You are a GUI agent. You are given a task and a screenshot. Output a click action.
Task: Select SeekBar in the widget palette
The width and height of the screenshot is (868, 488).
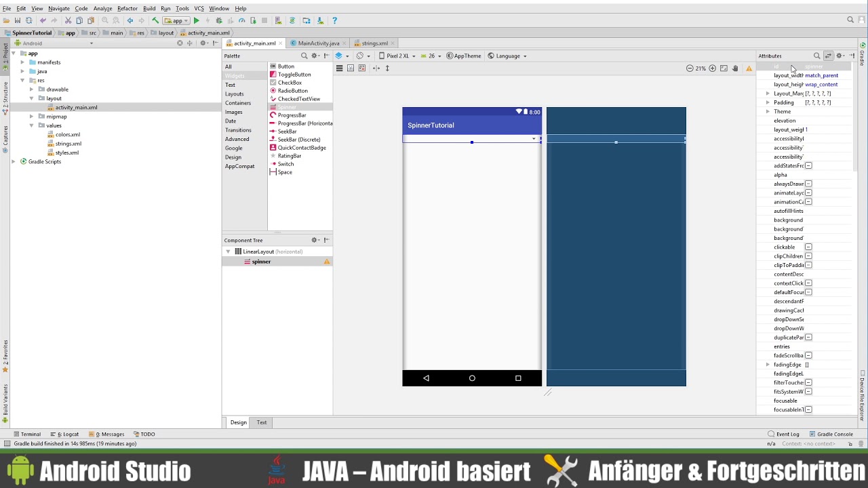(287, 131)
